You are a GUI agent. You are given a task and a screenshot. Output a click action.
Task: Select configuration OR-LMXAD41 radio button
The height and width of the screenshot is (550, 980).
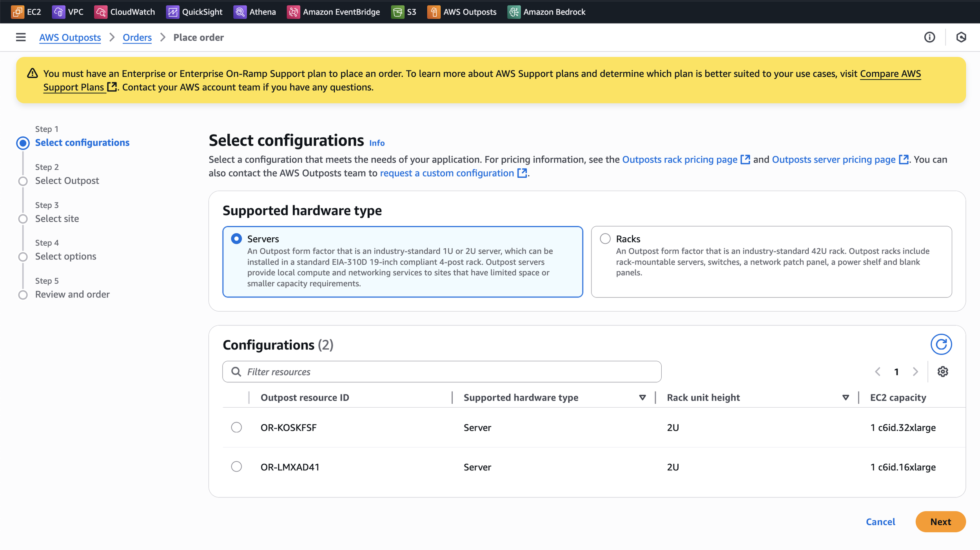[x=236, y=467]
